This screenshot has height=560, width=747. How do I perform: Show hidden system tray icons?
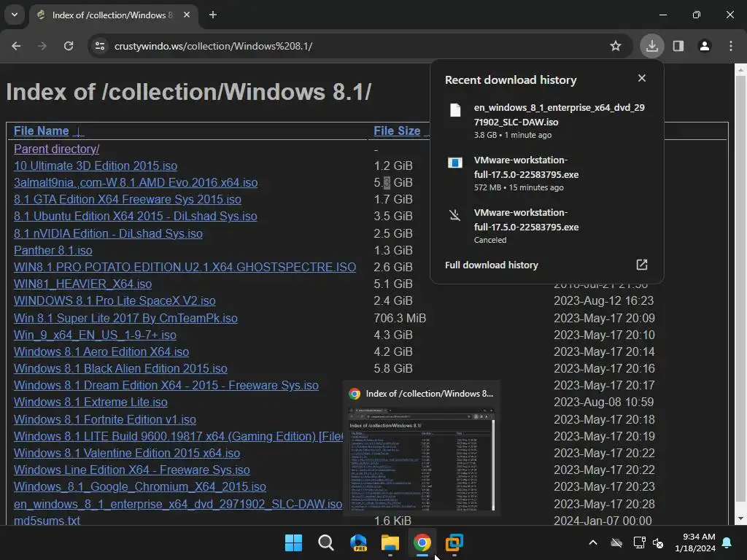tap(593, 542)
